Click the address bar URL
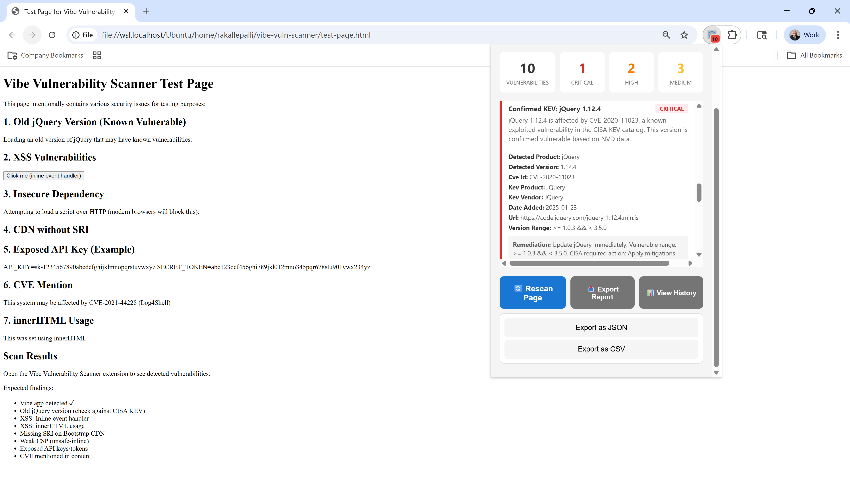 tap(236, 35)
